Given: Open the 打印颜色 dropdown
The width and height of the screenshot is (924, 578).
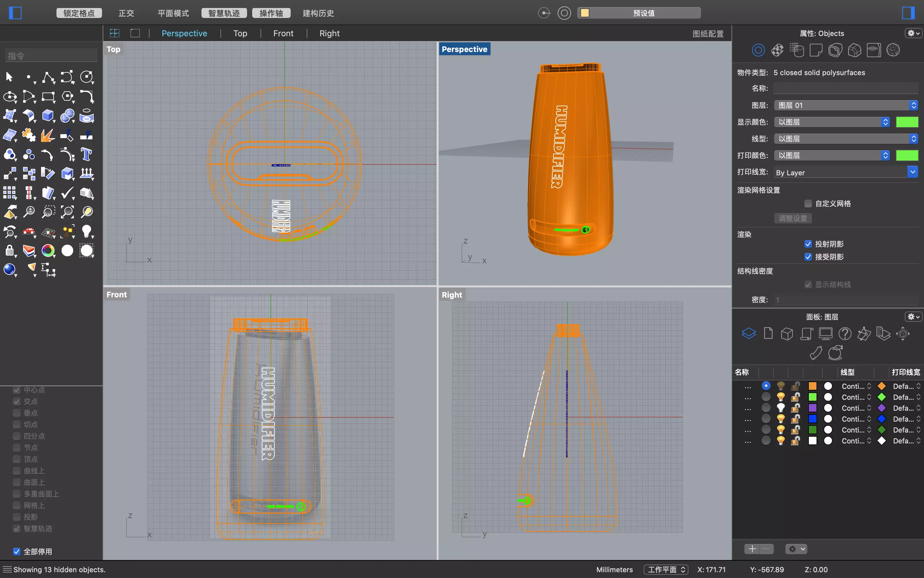Looking at the screenshot, I should 832,155.
